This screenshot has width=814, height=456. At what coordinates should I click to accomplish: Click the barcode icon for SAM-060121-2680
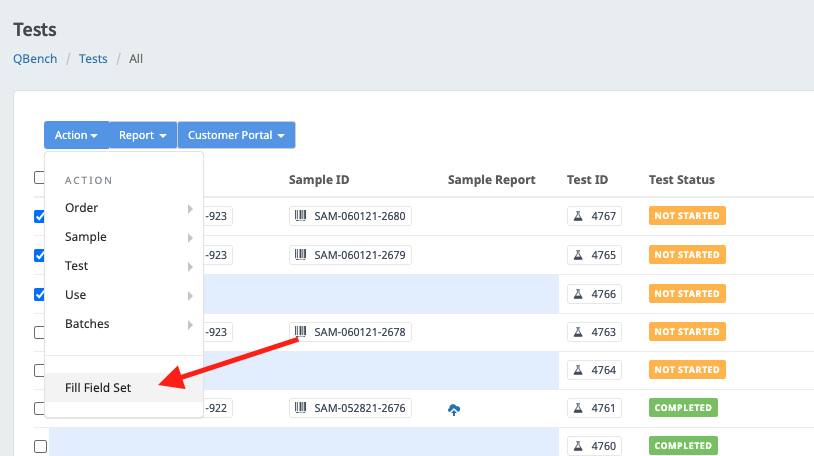tap(300, 216)
